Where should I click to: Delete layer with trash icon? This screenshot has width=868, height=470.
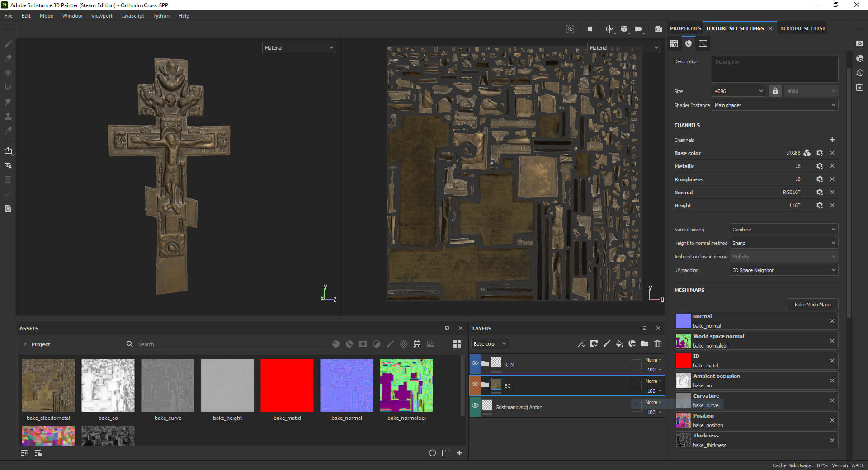point(657,344)
